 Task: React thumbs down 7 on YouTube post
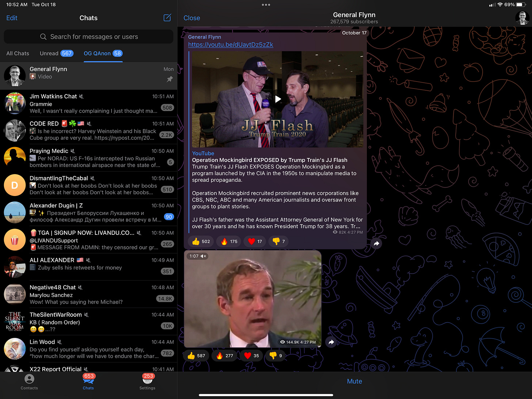click(x=278, y=241)
